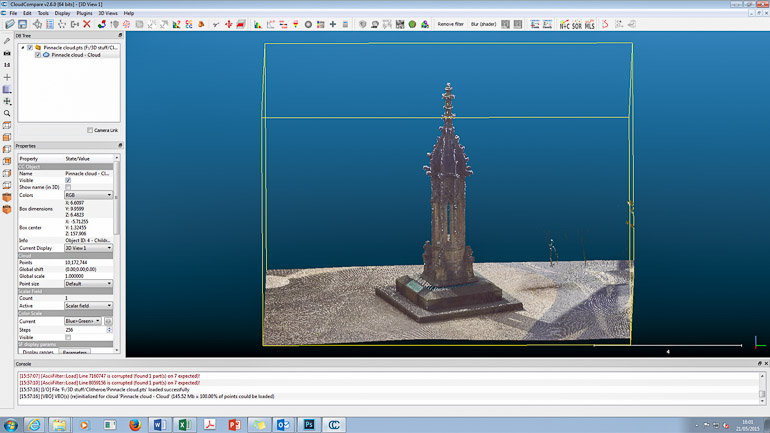Click the N+C toolbar icon
The image size is (770, 433).
(565, 24)
